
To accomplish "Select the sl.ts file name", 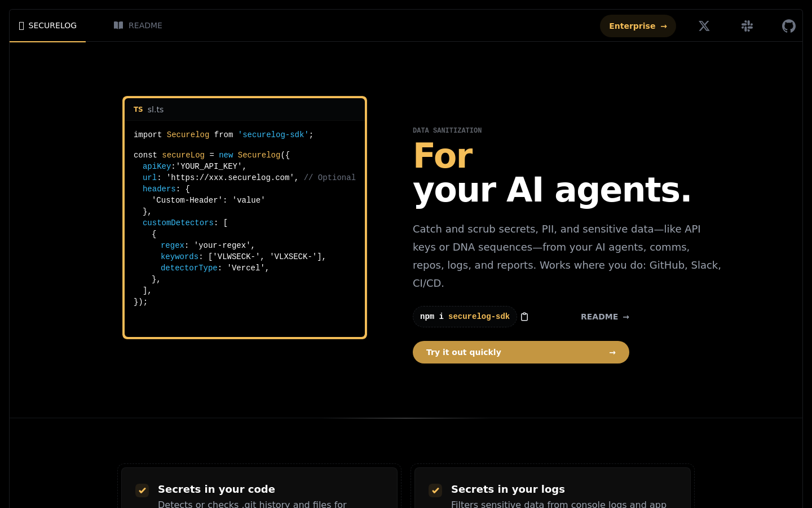I will tap(156, 110).
